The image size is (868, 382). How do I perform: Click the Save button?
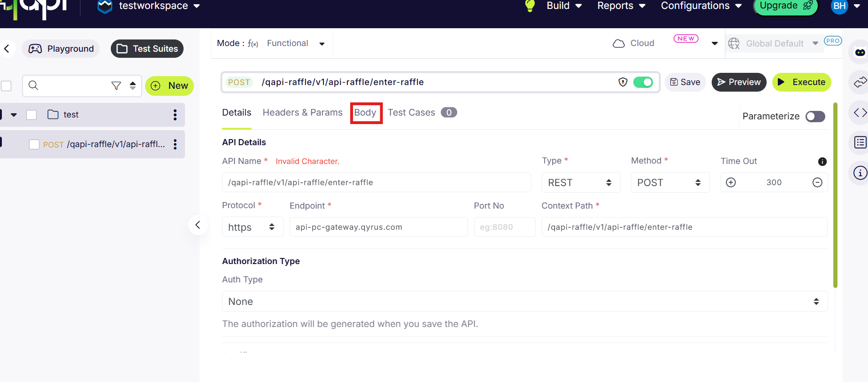(x=685, y=82)
